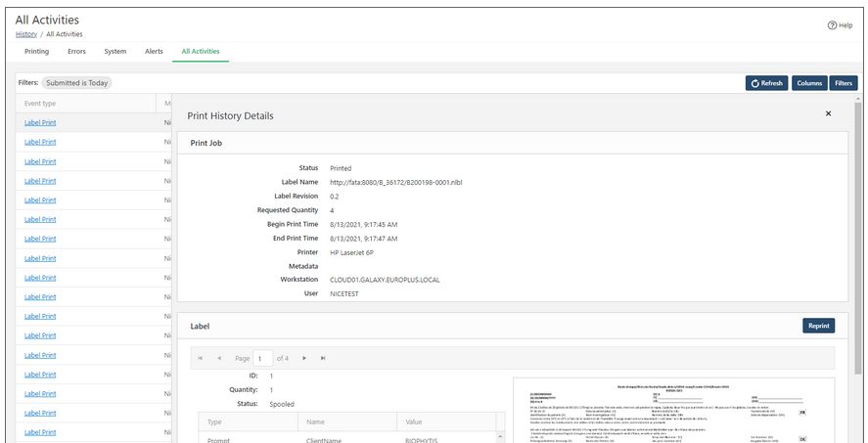868x443 pixels.
Task: Go to next label page
Action: pyautogui.click(x=304, y=358)
